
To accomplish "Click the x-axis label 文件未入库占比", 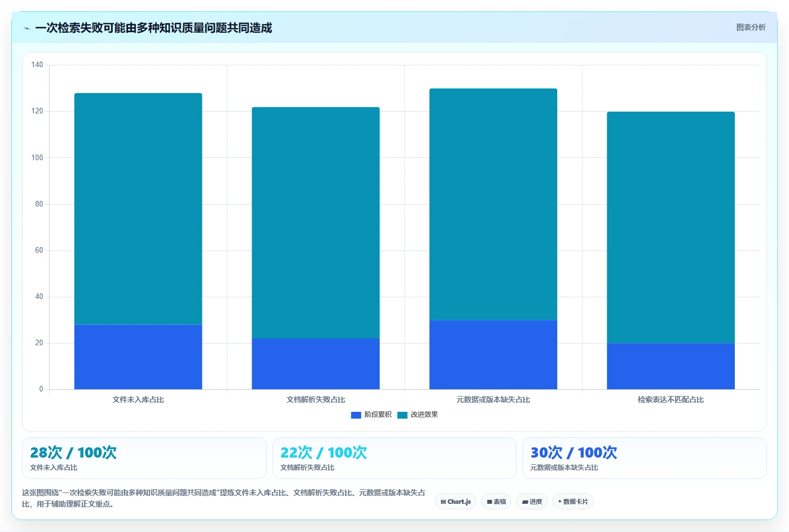I will click(138, 399).
